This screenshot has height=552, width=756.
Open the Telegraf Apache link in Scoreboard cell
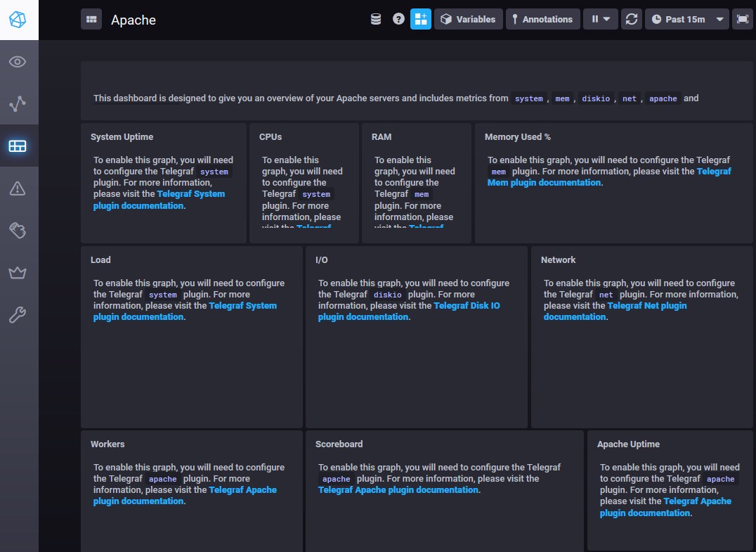tap(398, 489)
